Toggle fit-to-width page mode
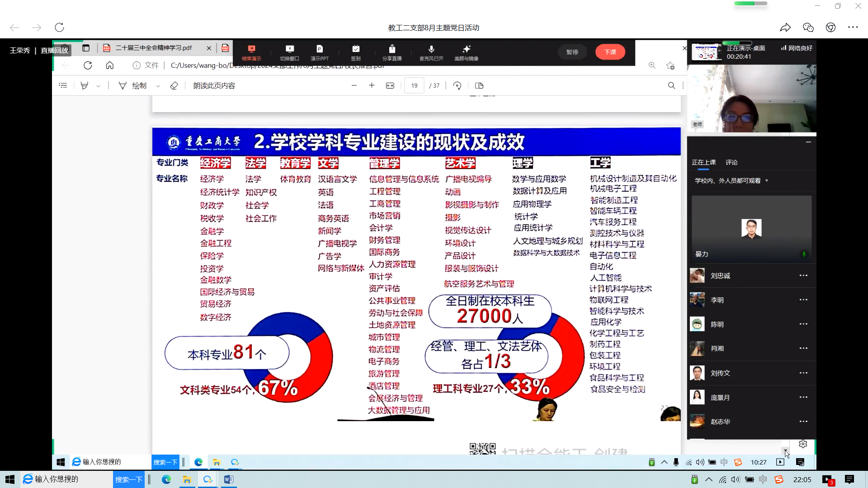The height and width of the screenshot is (488, 868). (x=390, y=85)
